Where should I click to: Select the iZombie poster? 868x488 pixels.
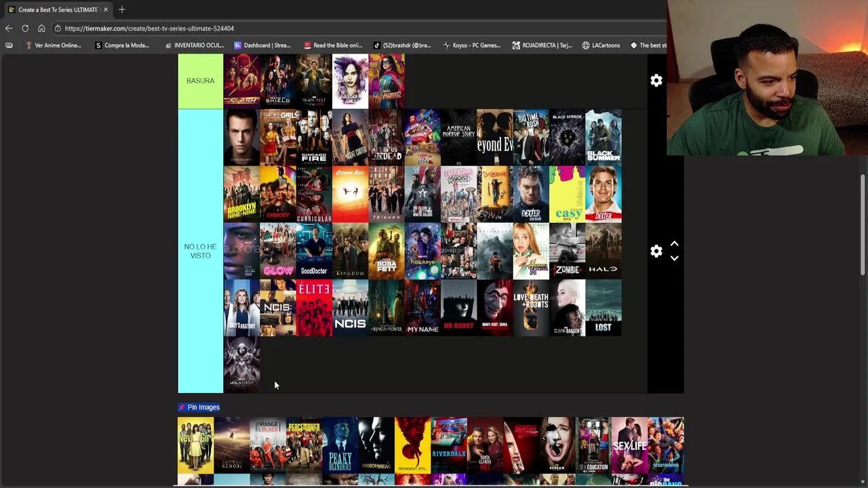click(567, 251)
